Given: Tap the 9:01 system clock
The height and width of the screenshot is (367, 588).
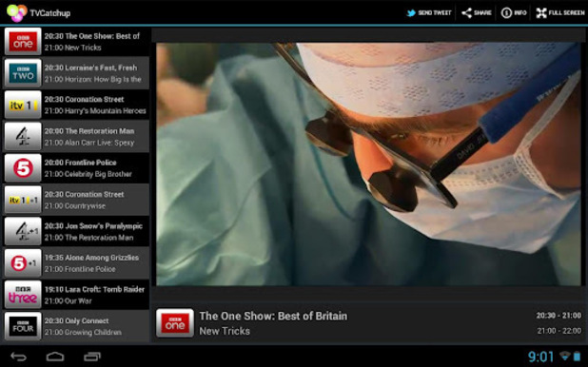Looking at the screenshot, I should click(540, 357).
